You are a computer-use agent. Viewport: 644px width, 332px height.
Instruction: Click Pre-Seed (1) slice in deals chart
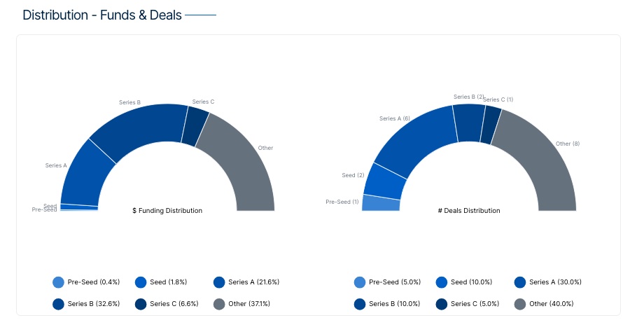click(381, 203)
